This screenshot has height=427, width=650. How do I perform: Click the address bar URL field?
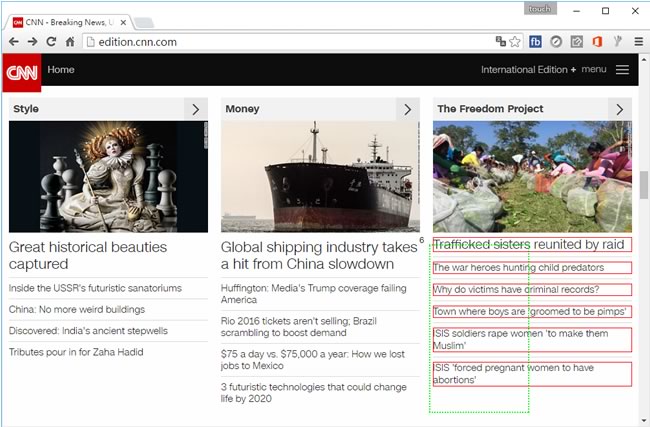280,42
